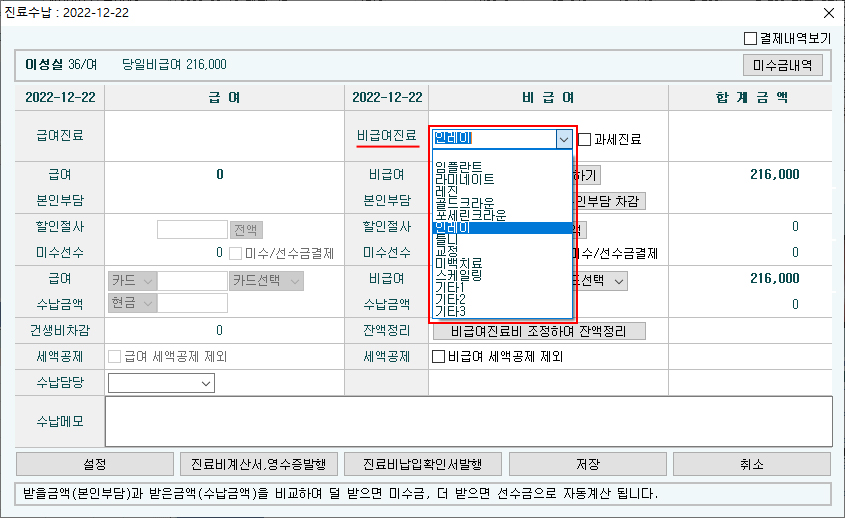
Task: Toggle the 결제내역보기 checkbox
Action: [751, 39]
